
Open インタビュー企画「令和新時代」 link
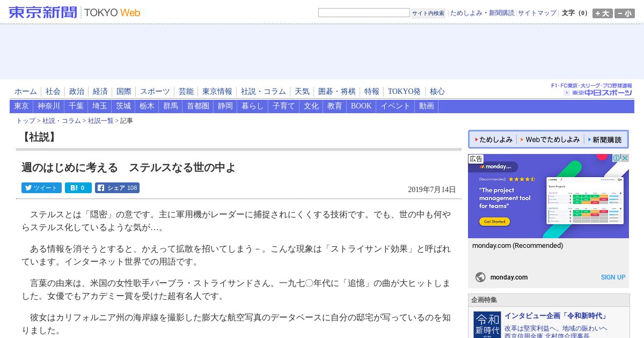tap(557, 316)
